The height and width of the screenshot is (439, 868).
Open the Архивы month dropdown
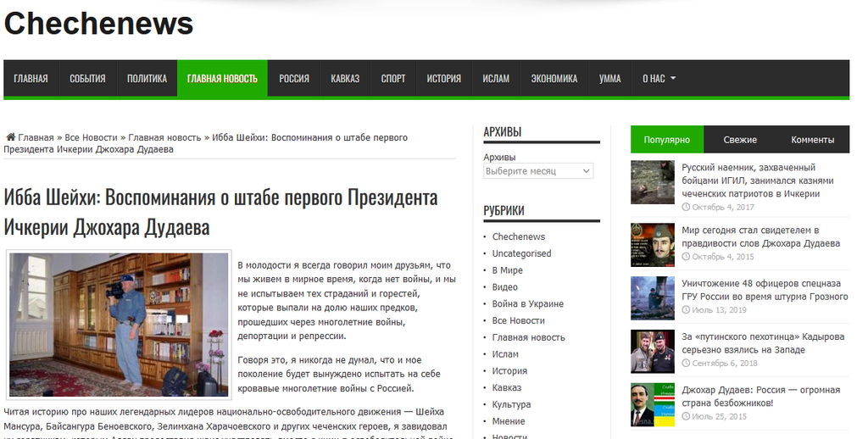point(538,171)
